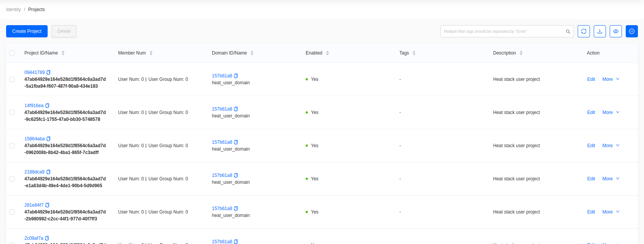Open project 15864aba details link

point(34,139)
